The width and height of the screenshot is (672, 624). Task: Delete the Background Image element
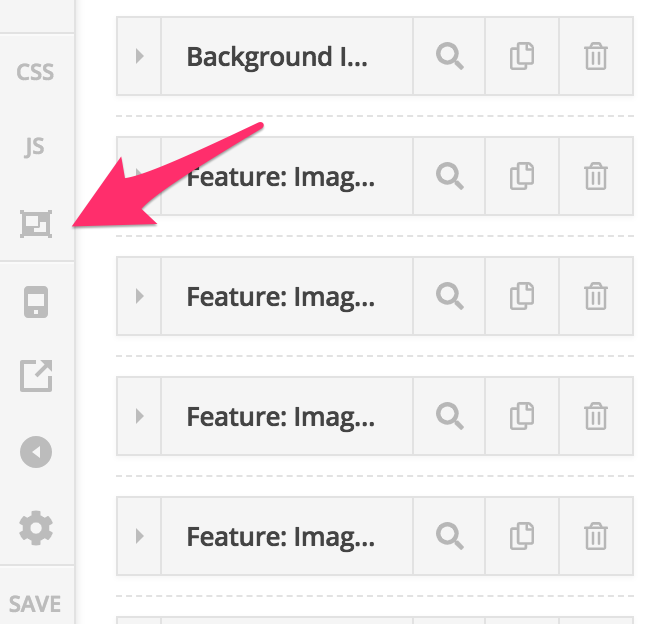pos(596,56)
